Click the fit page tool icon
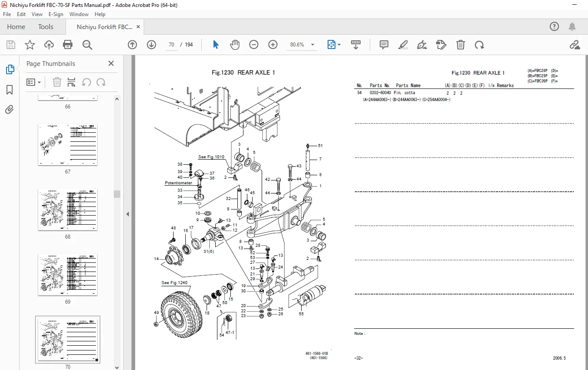The width and height of the screenshot is (588, 370). (332, 45)
